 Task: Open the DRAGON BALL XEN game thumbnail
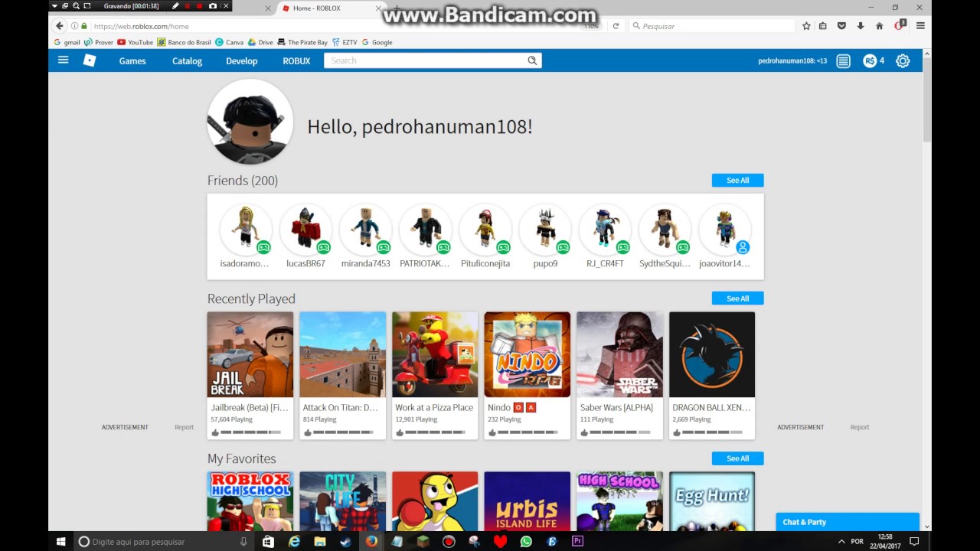pos(712,354)
